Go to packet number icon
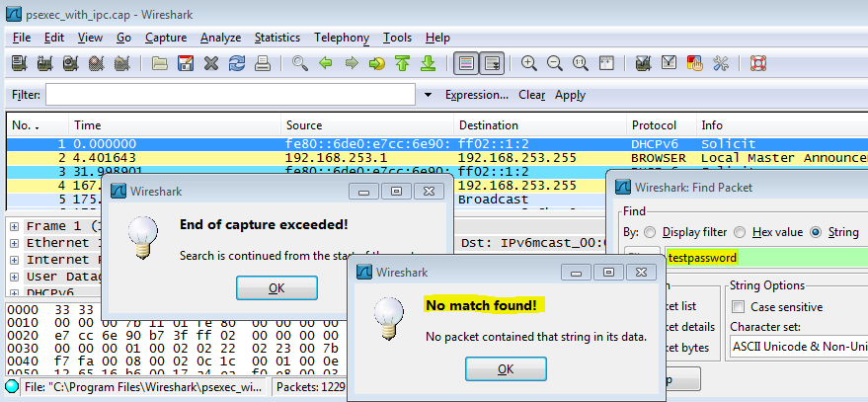This screenshot has width=868, height=402. coord(376,63)
